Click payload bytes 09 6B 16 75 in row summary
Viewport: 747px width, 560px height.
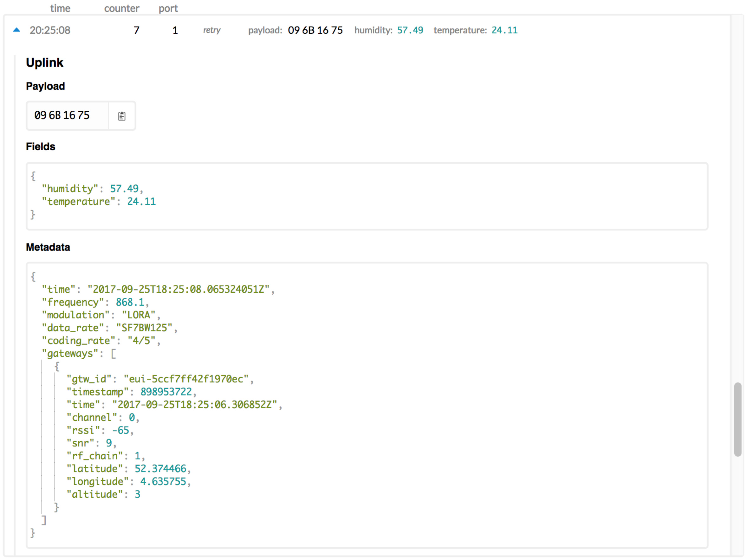pos(315,30)
